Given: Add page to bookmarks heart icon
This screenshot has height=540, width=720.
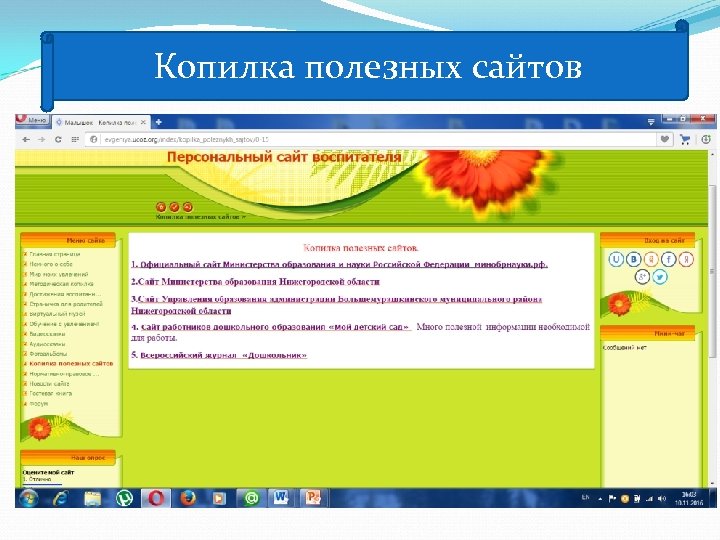Looking at the screenshot, I should click(664, 139).
